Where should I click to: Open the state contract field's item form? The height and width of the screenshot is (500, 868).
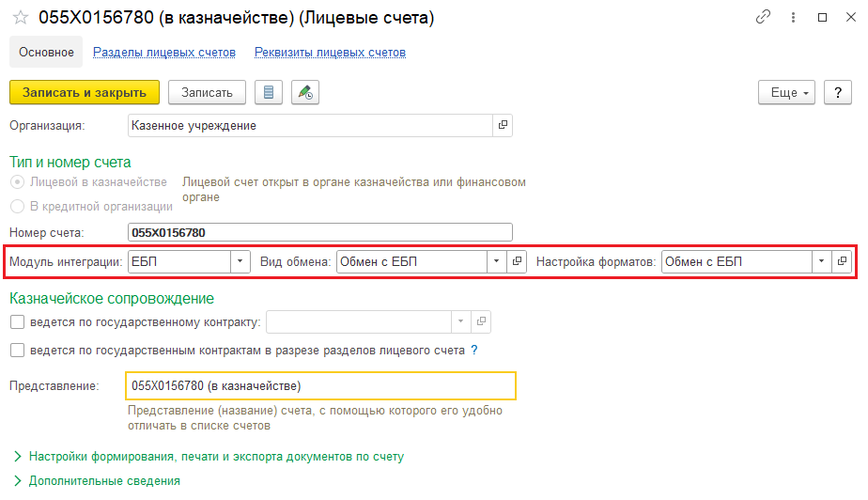tap(481, 321)
